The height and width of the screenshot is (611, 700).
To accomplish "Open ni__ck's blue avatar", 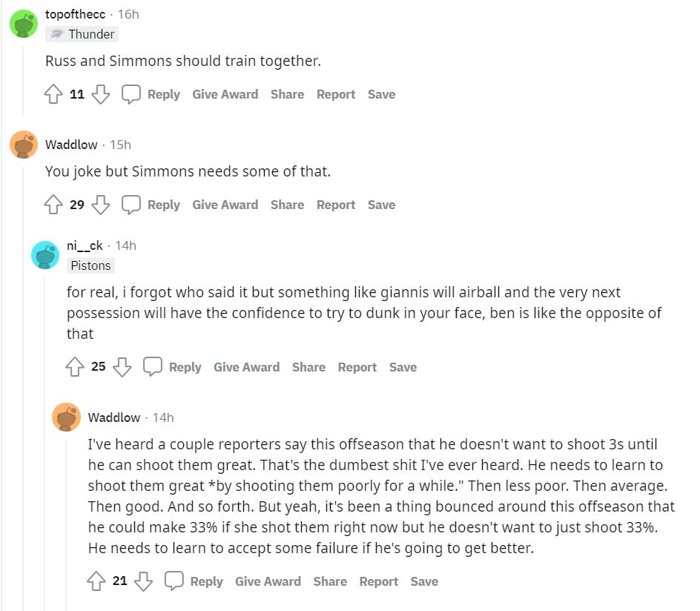I will click(x=45, y=255).
